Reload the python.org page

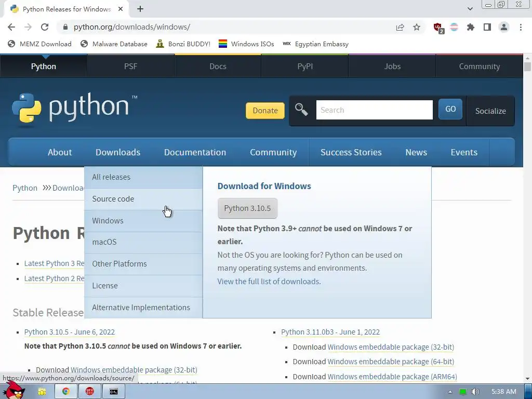pos(45,27)
